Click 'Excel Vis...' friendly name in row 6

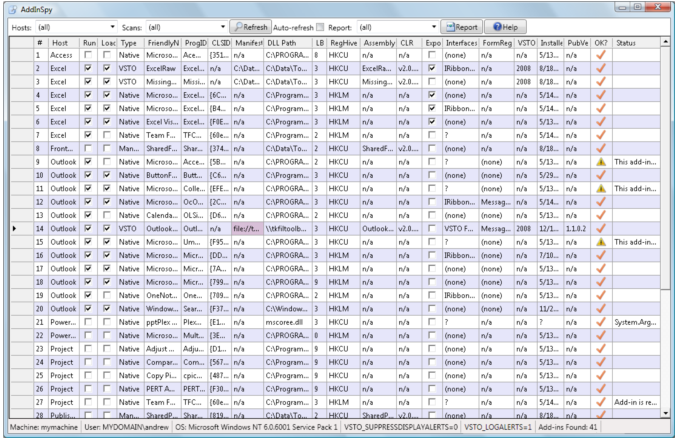(x=161, y=122)
